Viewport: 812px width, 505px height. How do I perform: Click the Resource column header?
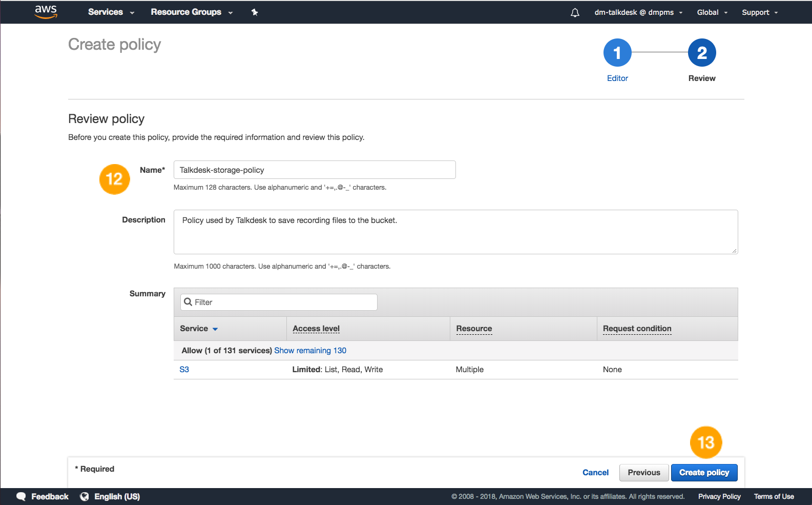pos(474,329)
